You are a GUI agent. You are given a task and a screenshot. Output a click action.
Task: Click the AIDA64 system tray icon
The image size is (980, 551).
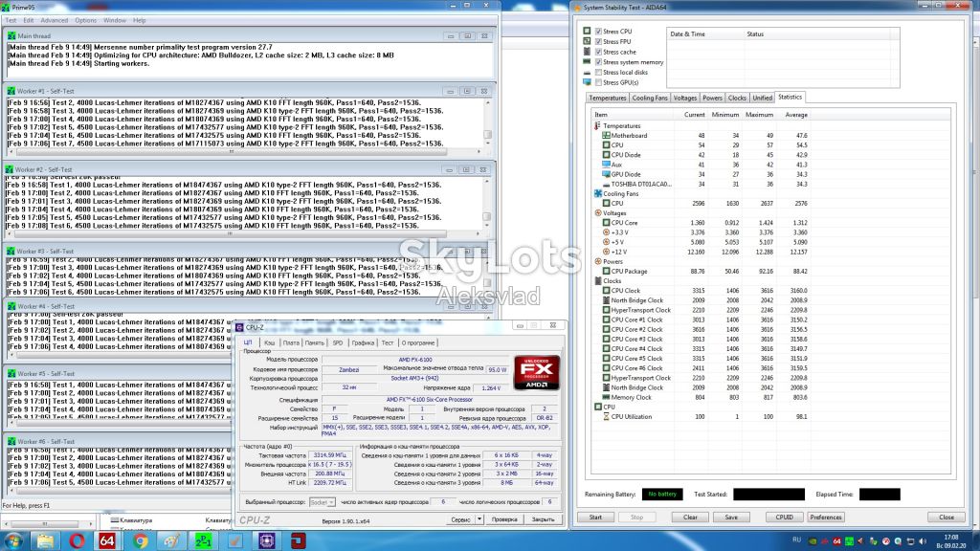point(836,541)
